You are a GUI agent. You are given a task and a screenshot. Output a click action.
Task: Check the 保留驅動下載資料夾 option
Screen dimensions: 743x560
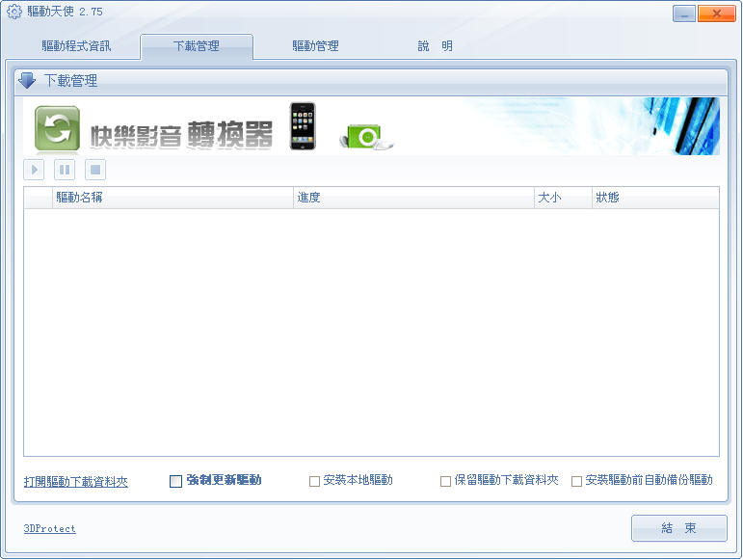tap(445, 481)
